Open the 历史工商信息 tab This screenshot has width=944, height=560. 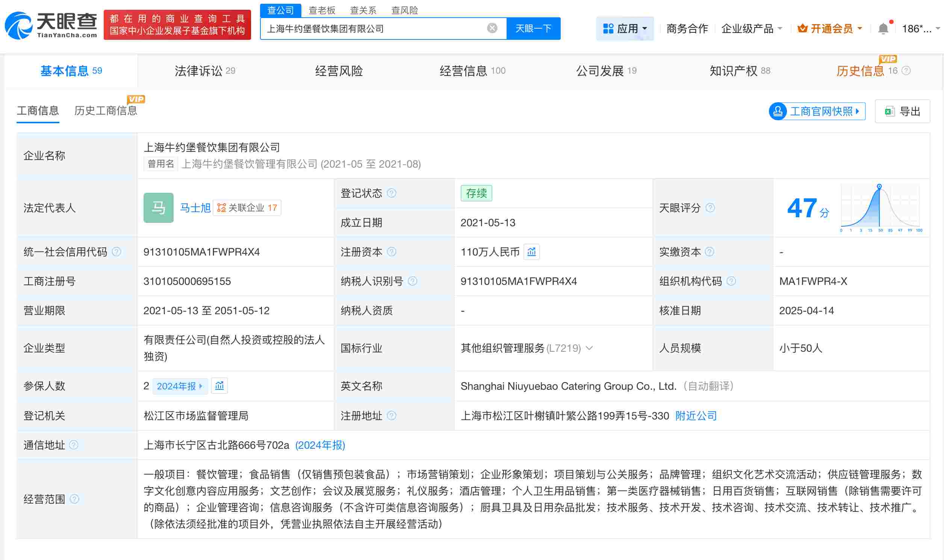pyautogui.click(x=106, y=111)
